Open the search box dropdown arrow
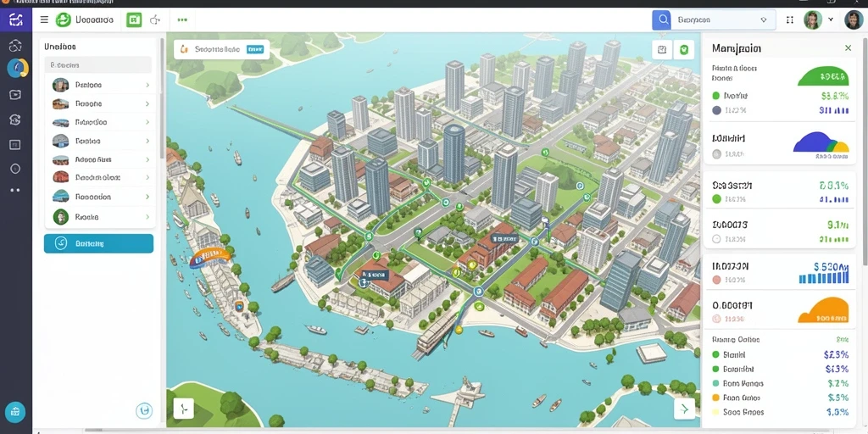 pyautogui.click(x=764, y=20)
